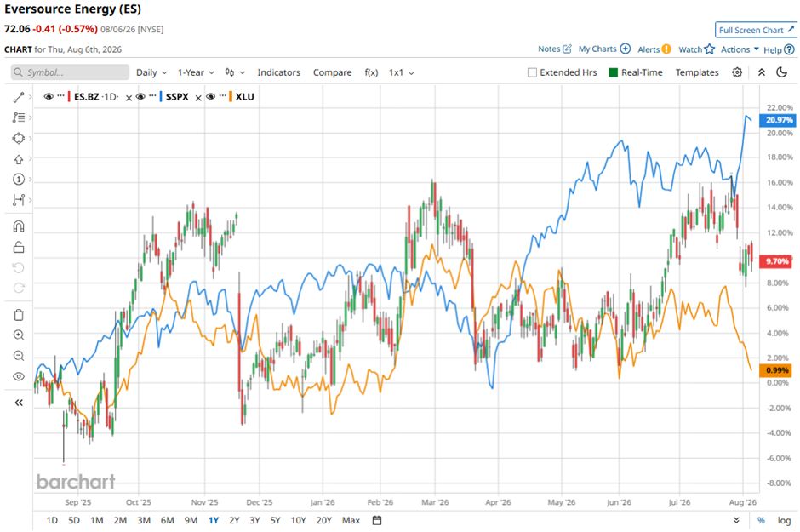This screenshot has width=800, height=532.
Task: Enable the Extended Hrs checkbox
Action: (x=532, y=72)
